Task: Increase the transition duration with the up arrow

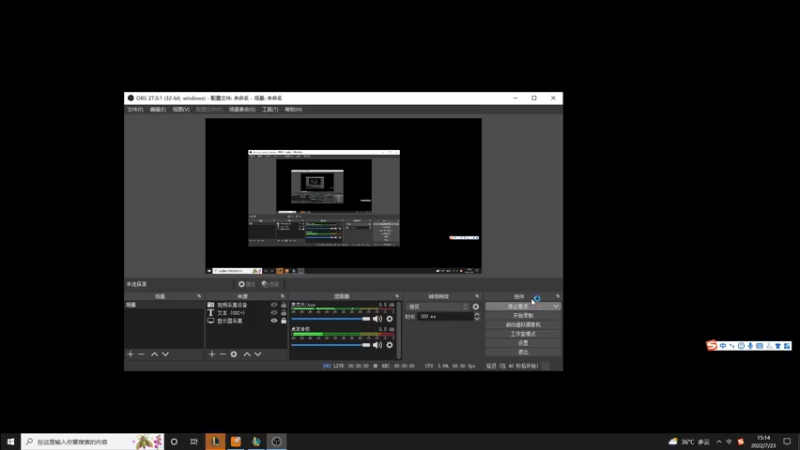Action: pyautogui.click(x=477, y=314)
